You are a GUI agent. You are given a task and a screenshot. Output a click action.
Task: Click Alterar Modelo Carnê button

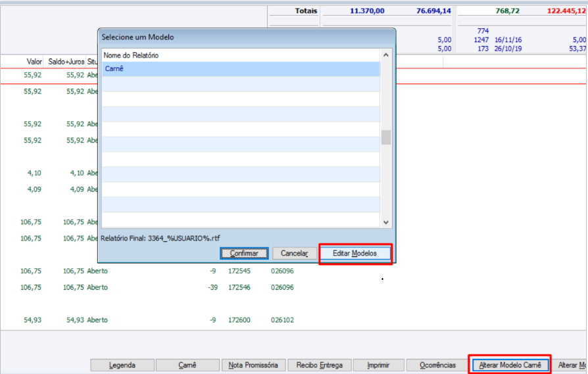(510, 365)
